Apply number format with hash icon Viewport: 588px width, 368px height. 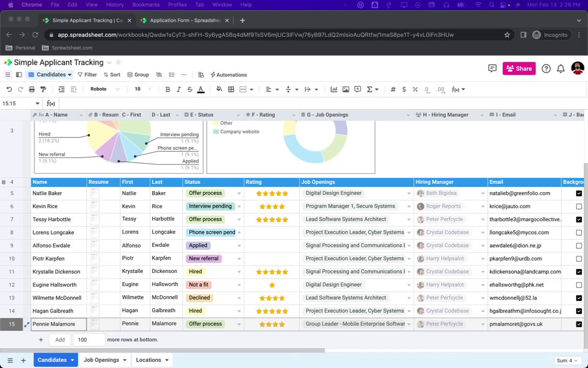tap(393, 89)
